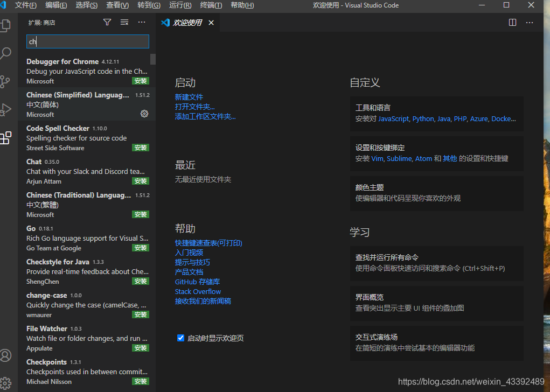Open 产品文档 link
This screenshot has height=392, width=550.
pyautogui.click(x=189, y=272)
